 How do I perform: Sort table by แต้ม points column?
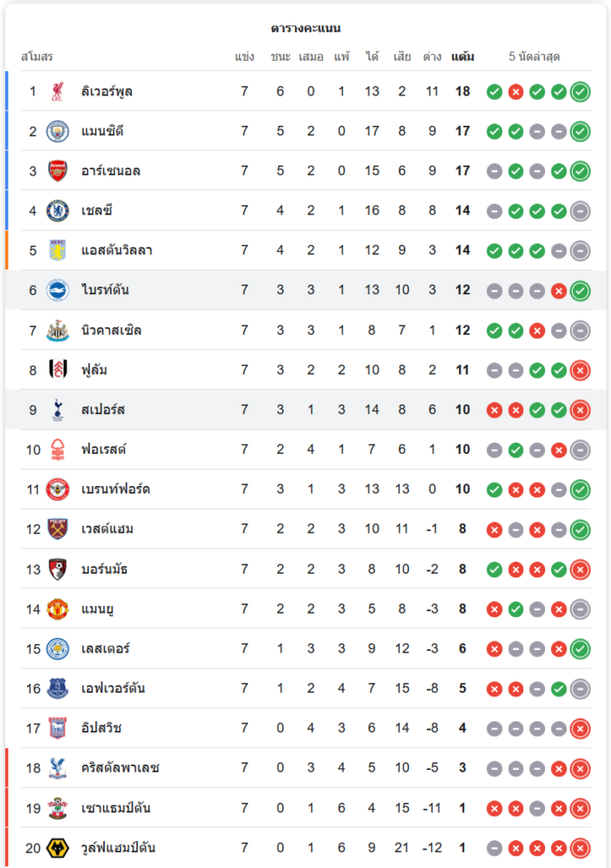[463, 57]
